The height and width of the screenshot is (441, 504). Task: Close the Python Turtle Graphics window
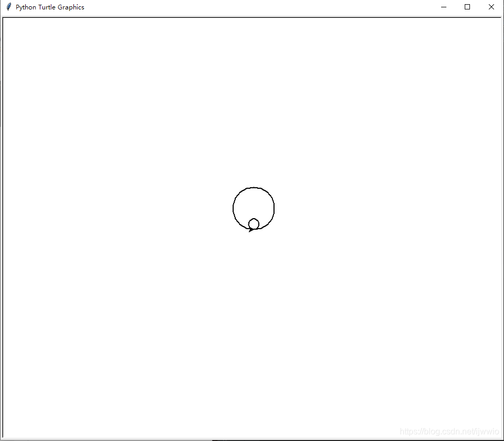[491, 7]
